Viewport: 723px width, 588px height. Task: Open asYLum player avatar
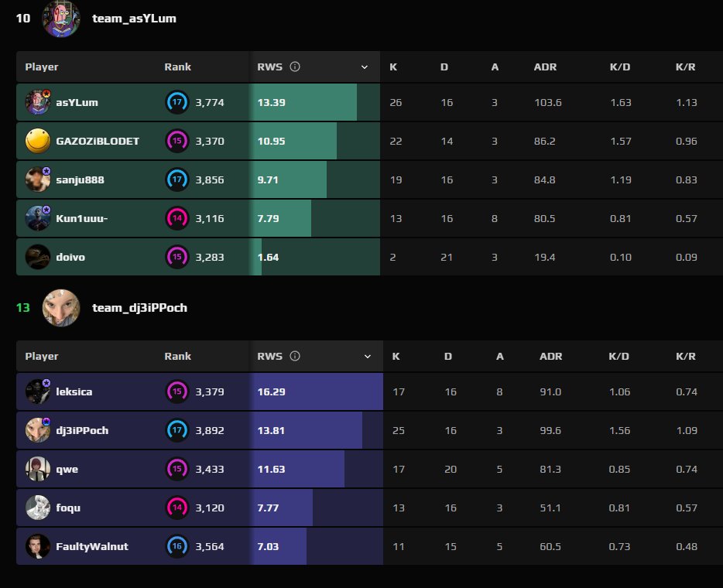tap(38, 102)
